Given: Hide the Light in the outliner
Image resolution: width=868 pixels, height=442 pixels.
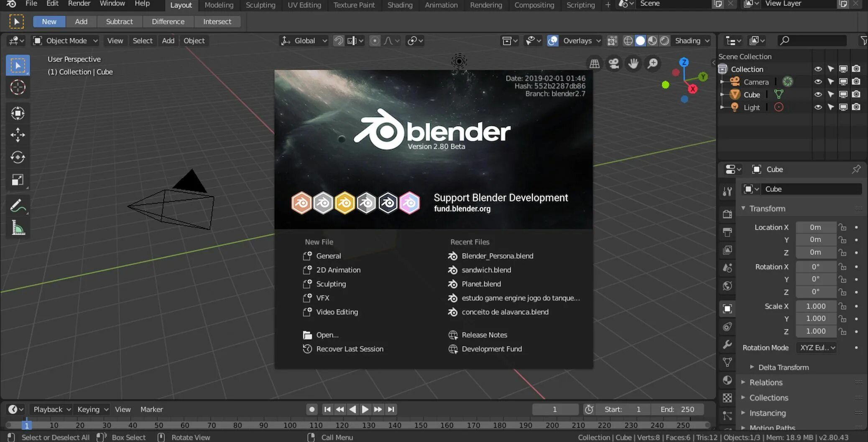Looking at the screenshot, I should click(818, 107).
